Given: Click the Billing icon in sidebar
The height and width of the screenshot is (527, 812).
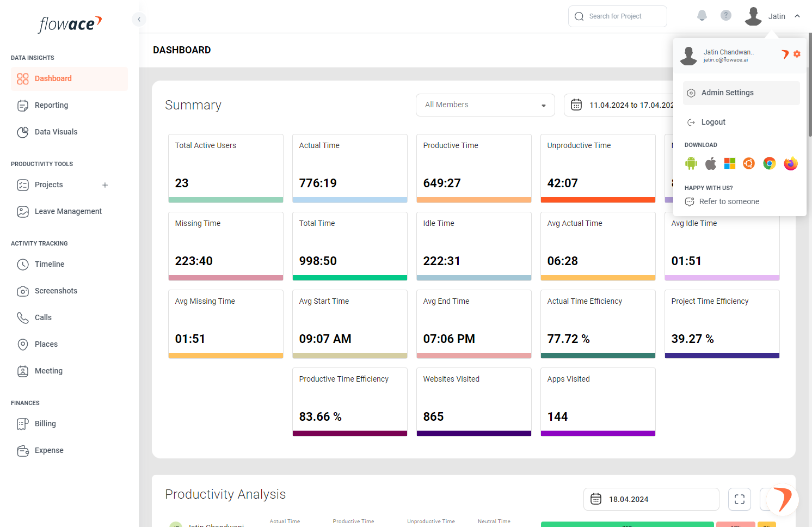Looking at the screenshot, I should [23, 424].
